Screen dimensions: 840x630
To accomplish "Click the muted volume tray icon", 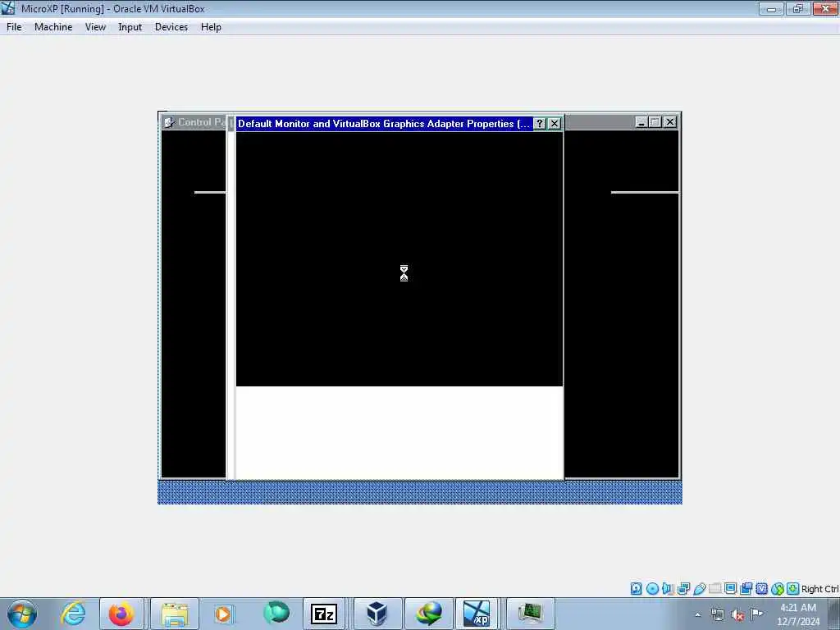I will [x=737, y=615].
